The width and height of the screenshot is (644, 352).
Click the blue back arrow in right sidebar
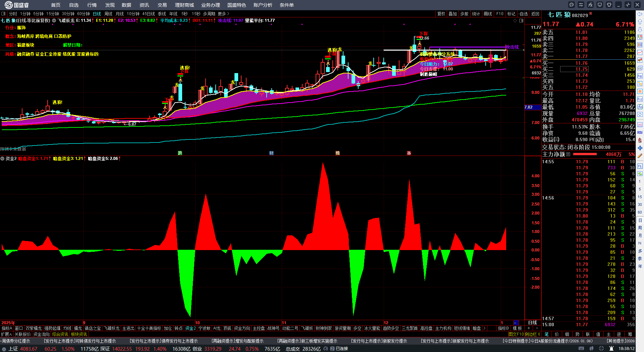pyautogui.click(x=640, y=14)
